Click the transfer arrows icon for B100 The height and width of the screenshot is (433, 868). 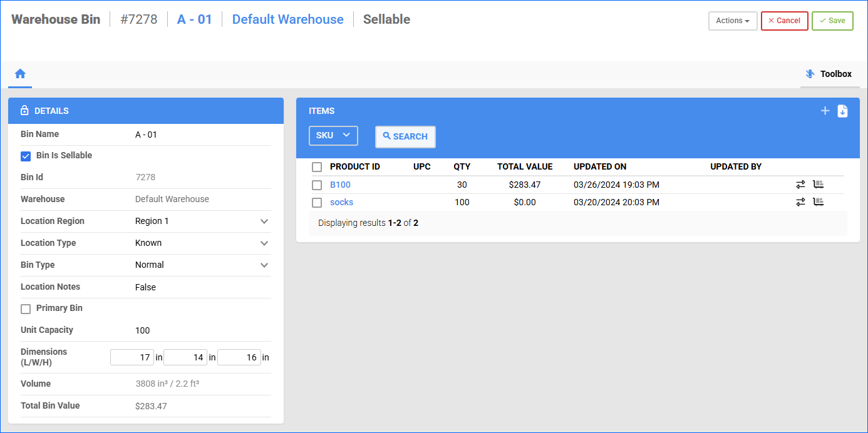[800, 185]
